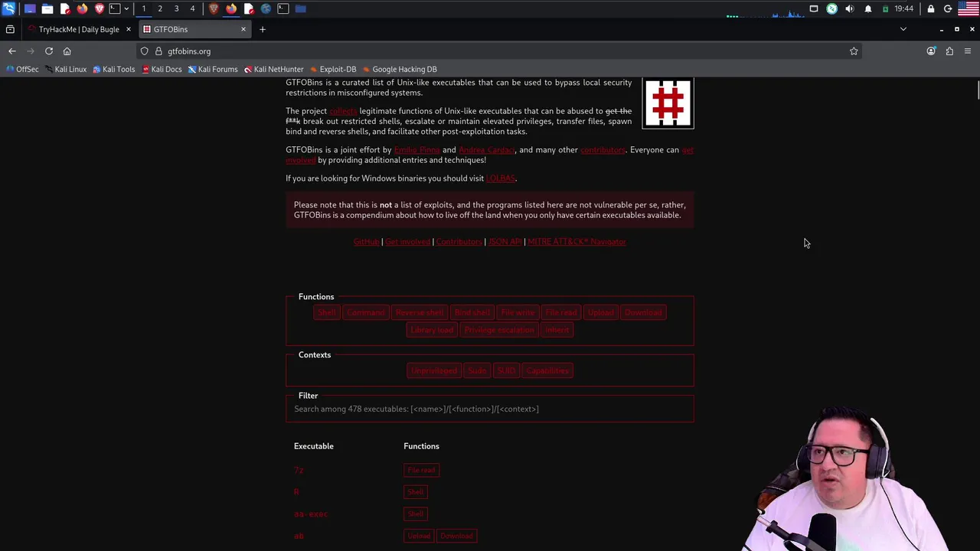
Task: Switch to workspace 2
Action: click(160, 8)
